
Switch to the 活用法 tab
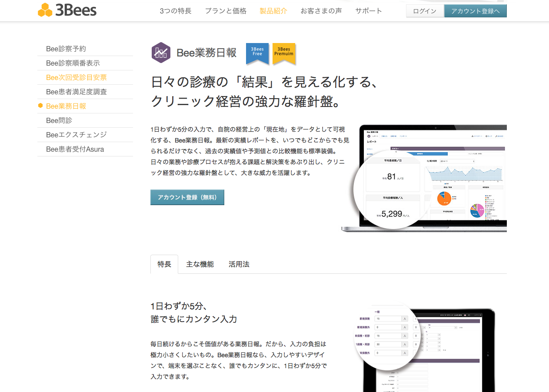pyautogui.click(x=239, y=264)
